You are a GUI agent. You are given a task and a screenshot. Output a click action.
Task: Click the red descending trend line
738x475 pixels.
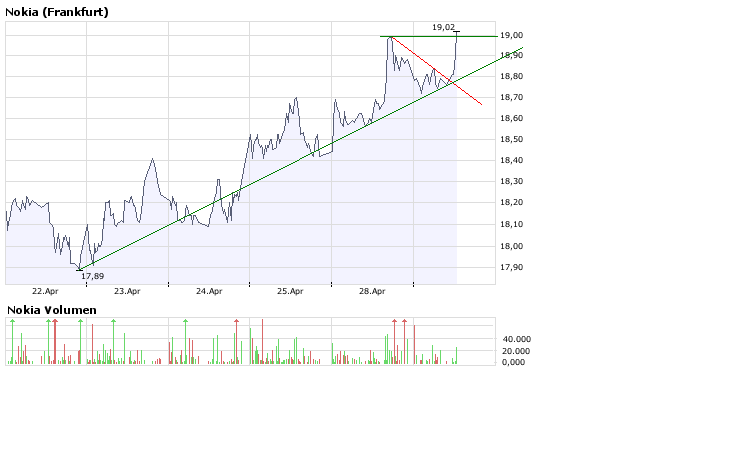[436, 70]
